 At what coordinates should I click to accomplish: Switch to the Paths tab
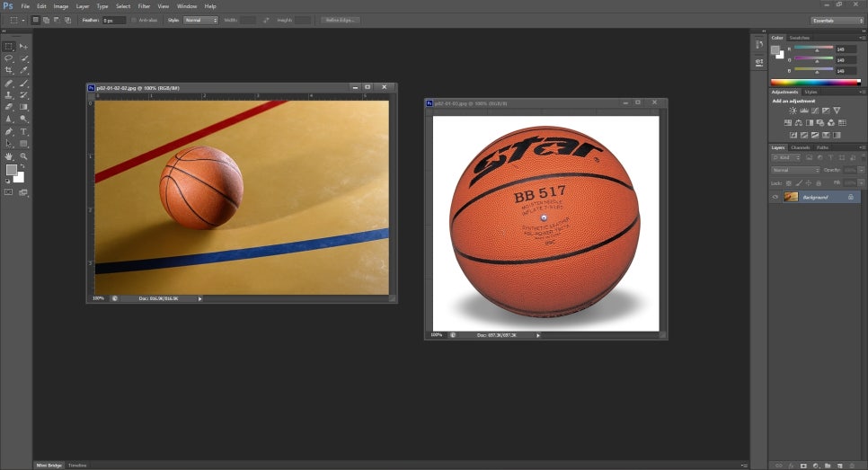click(x=822, y=147)
